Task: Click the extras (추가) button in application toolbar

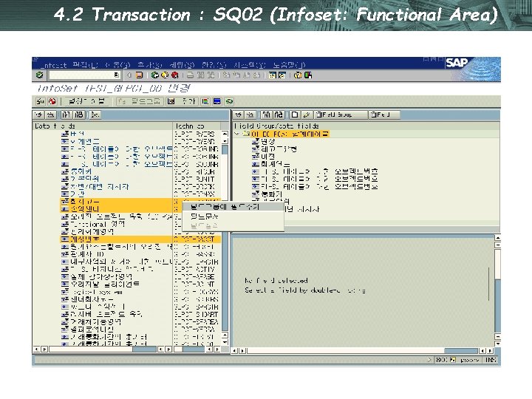Action: tap(182, 101)
